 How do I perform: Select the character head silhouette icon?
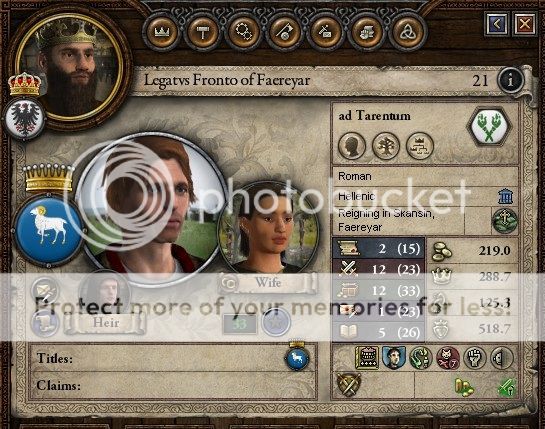[x=352, y=146]
